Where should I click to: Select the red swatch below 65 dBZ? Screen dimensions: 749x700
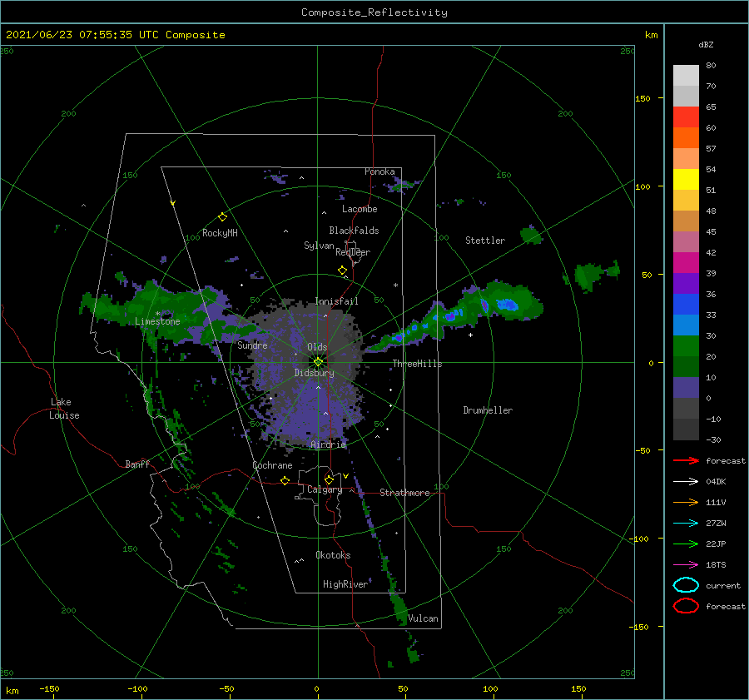pyautogui.click(x=686, y=117)
